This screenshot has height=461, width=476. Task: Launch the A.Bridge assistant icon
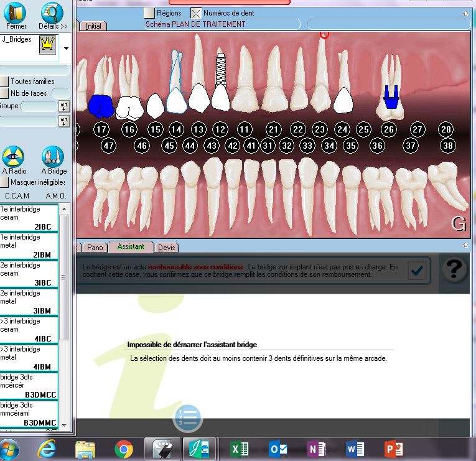tap(53, 157)
